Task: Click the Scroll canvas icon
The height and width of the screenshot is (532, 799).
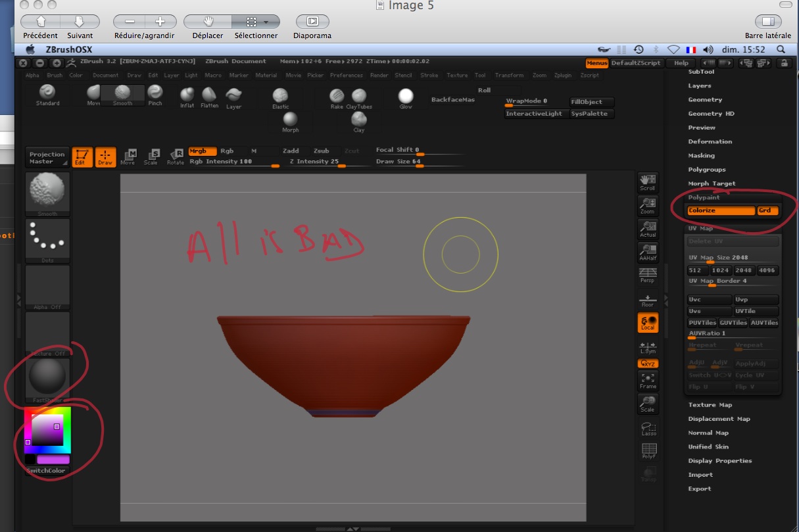Action: (648, 182)
